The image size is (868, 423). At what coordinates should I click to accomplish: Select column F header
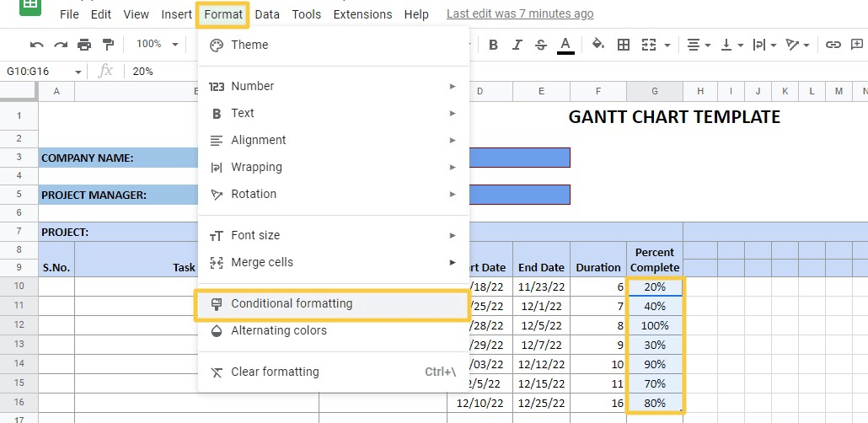point(597,91)
